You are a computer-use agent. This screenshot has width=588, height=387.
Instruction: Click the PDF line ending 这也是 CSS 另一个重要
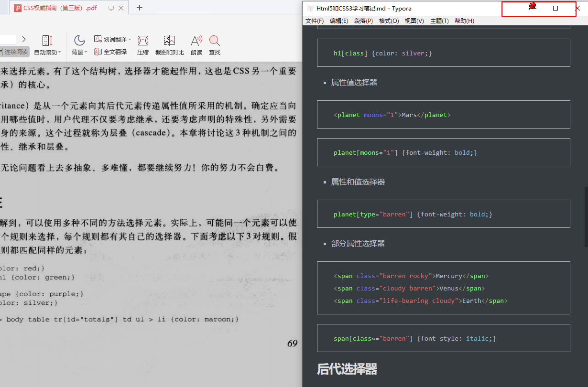pos(148,72)
